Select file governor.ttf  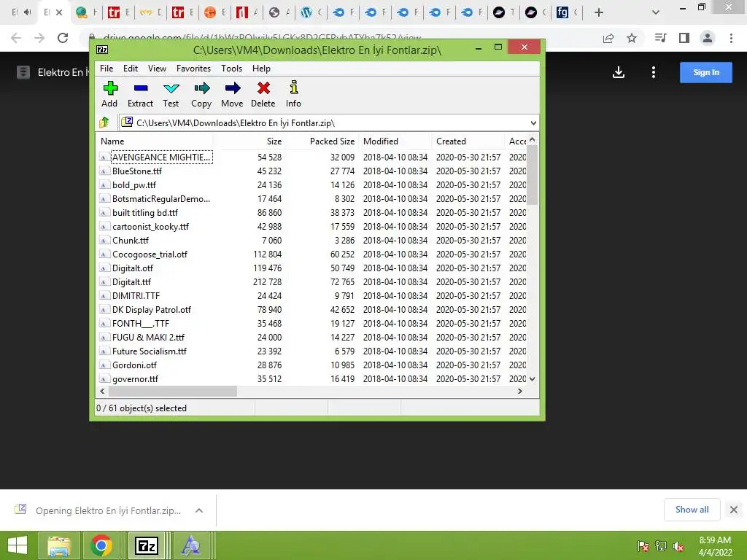(135, 378)
